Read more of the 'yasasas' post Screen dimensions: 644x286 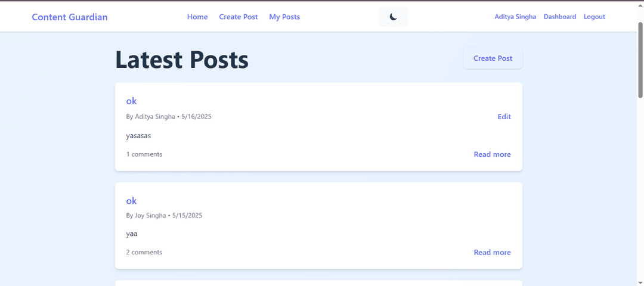(493, 154)
